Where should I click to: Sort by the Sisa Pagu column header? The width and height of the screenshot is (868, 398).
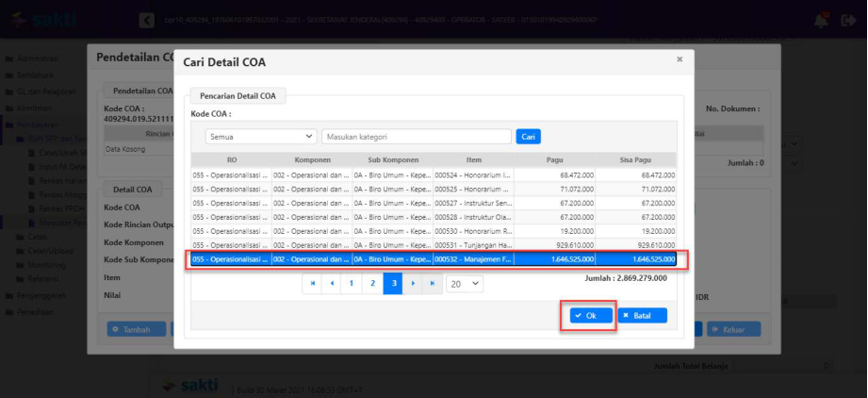[637, 160]
